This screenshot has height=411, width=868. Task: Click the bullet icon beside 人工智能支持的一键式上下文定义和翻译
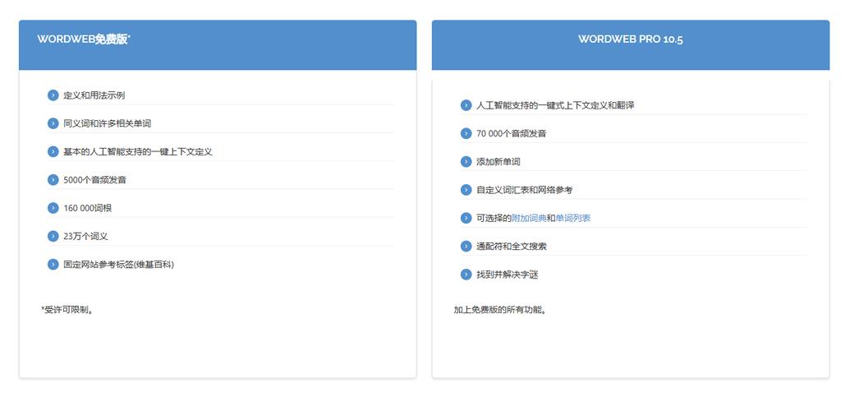[x=466, y=105]
